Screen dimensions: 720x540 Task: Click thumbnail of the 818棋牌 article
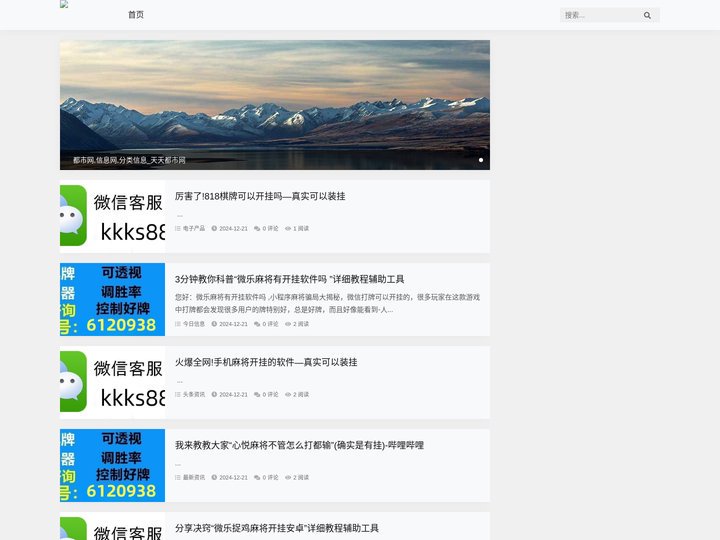coord(112,216)
